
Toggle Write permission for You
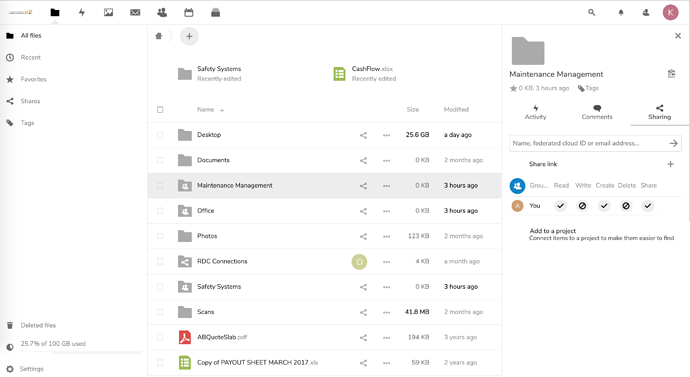582,206
